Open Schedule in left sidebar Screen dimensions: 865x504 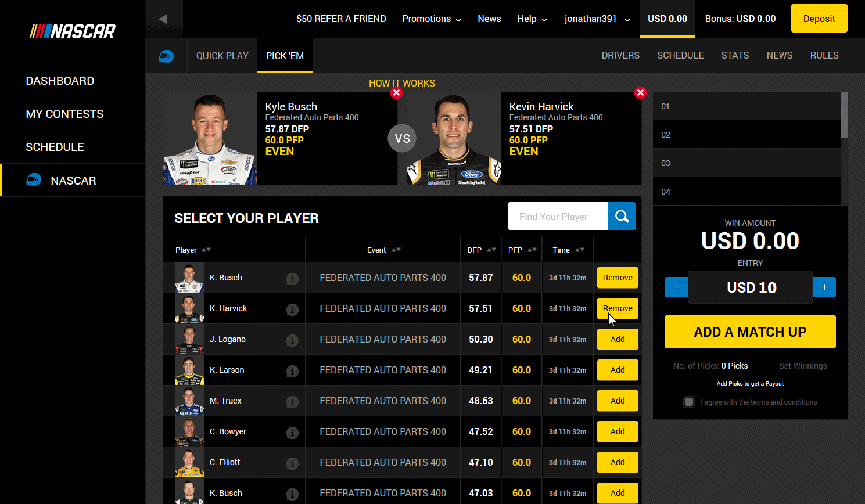[x=55, y=147]
